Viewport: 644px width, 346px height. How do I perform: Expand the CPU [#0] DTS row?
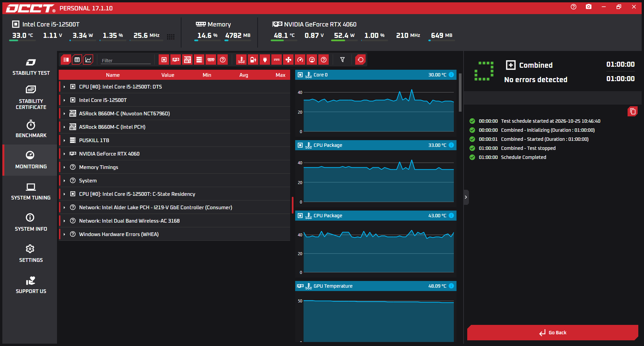[64, 87]
